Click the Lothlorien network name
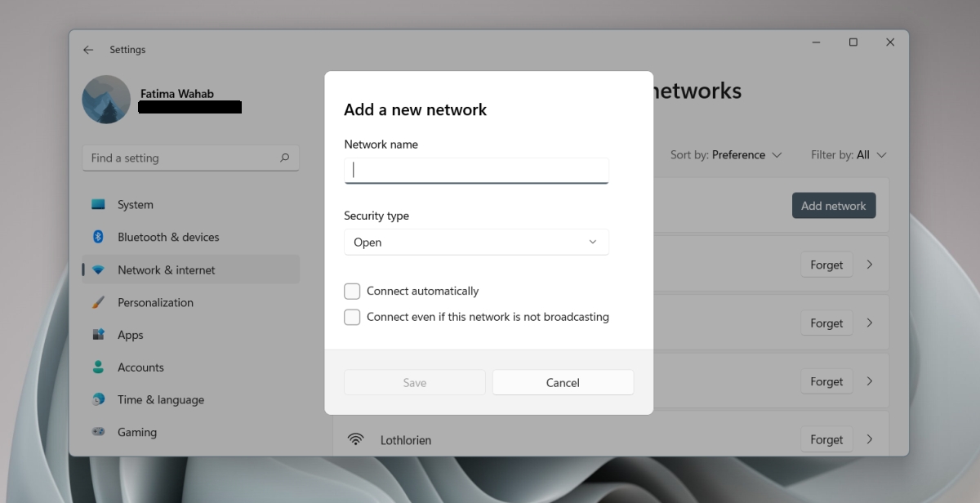 (x=406, y=439)
